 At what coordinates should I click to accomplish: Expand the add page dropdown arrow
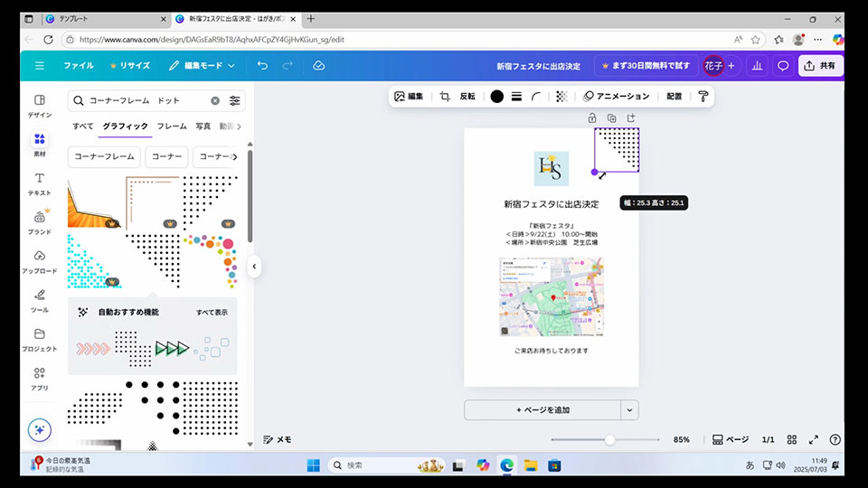(x=629, y=410)
